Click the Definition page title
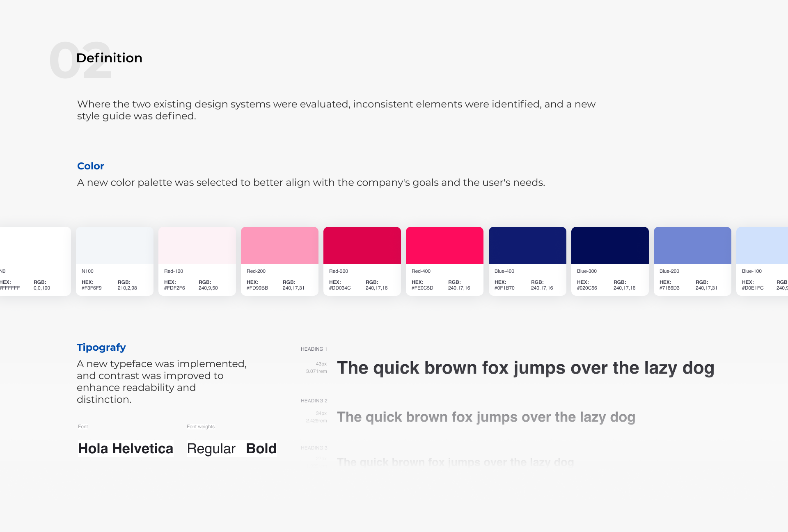Screen dimensions: 788x532 point(109,58)
